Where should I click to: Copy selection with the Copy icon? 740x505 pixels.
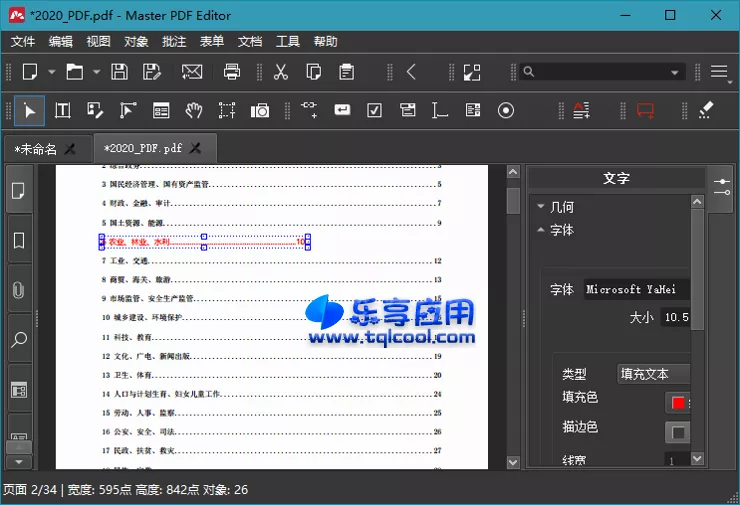313,72
